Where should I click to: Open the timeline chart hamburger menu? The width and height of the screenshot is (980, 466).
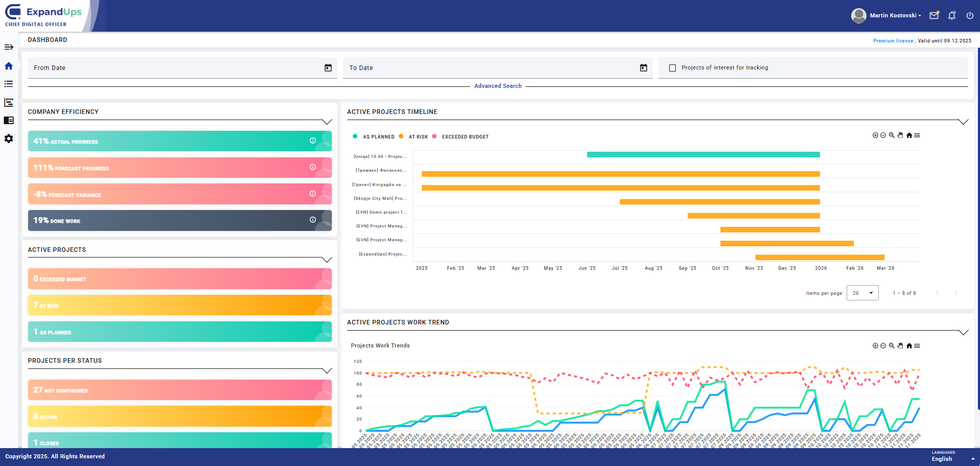tap(917, 135)
